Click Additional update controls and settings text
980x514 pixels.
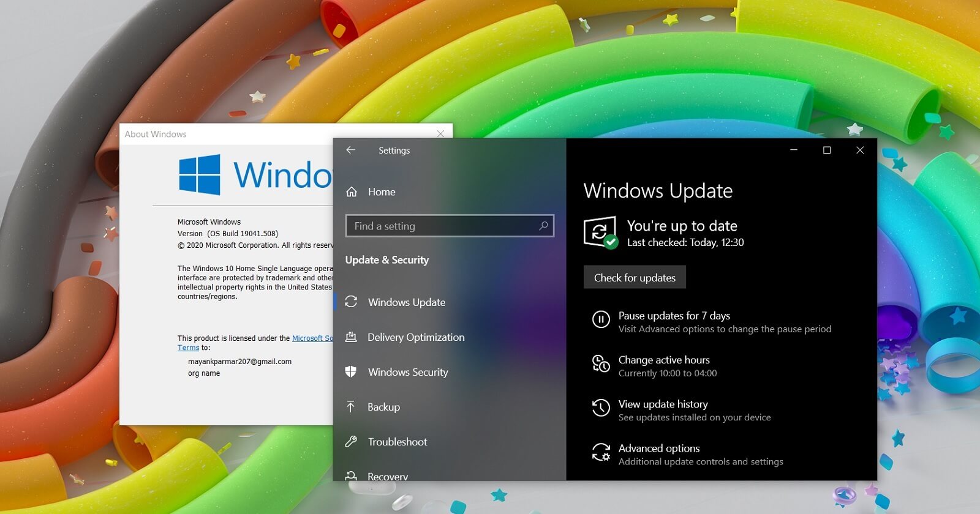pos(701,461)
